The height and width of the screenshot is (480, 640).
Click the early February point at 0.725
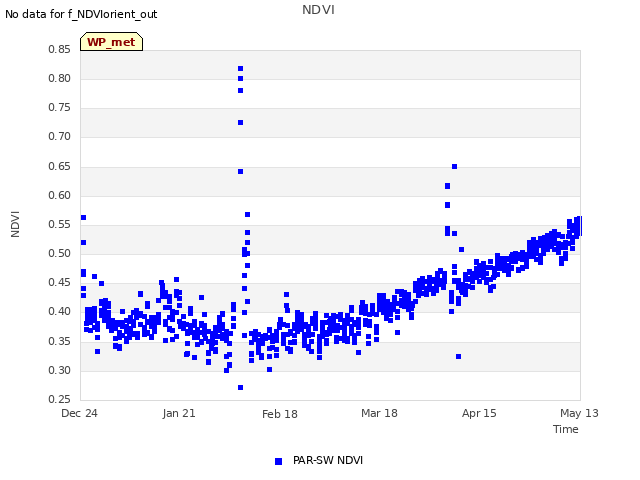coord(240,122)
